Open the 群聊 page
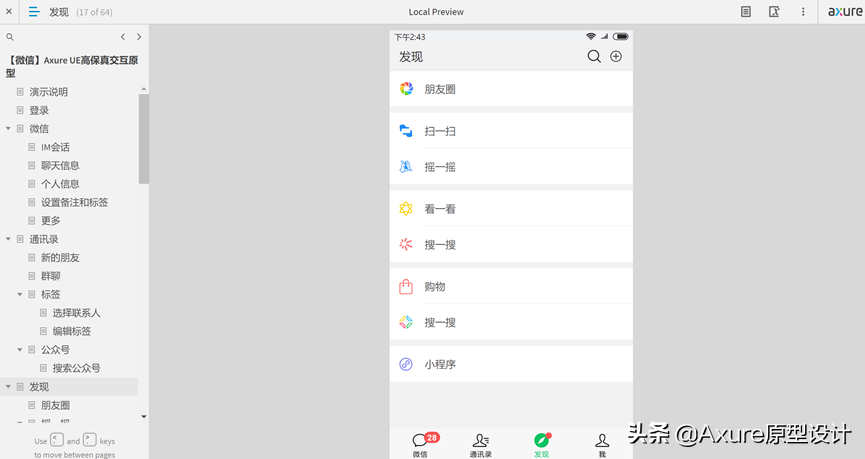Image resolution: width=865 pixels, height=459 pixels. click(51, 276)
